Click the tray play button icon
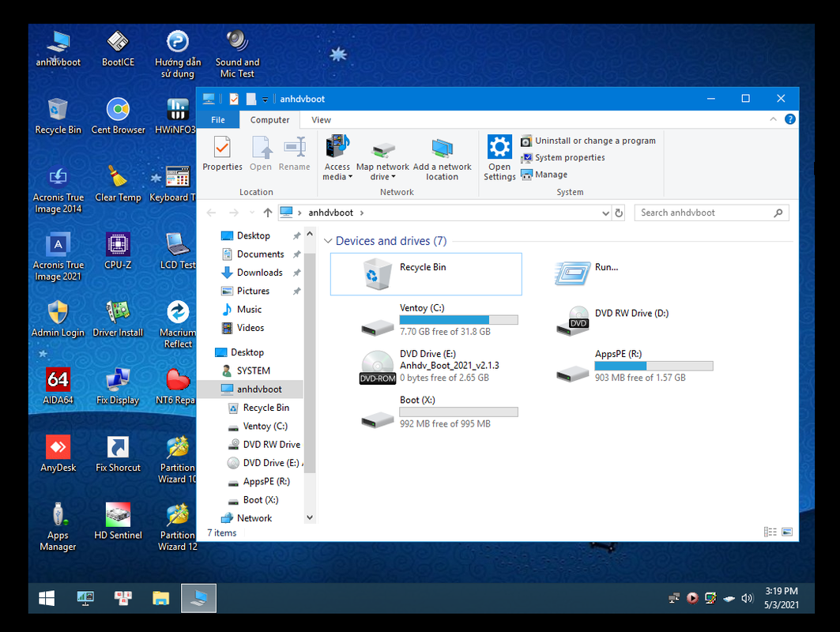The image size is (840, 632). [692, 598]
